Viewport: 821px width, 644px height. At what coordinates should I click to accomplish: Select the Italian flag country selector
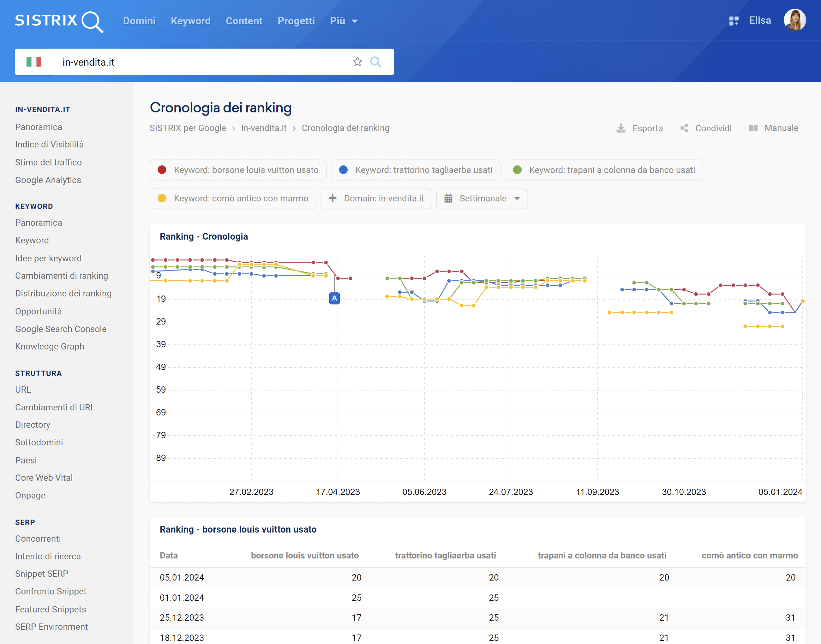[34, 62]
